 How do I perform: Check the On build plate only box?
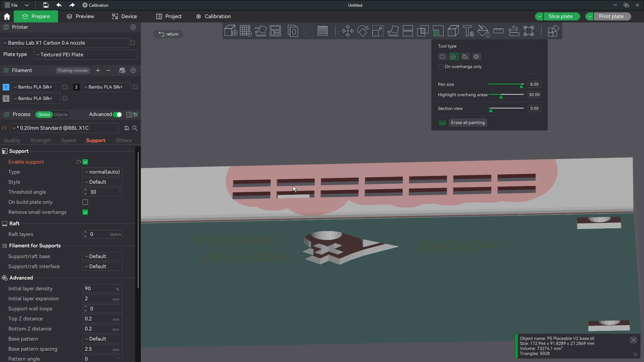pyautogui.click(x=85, y=202)
